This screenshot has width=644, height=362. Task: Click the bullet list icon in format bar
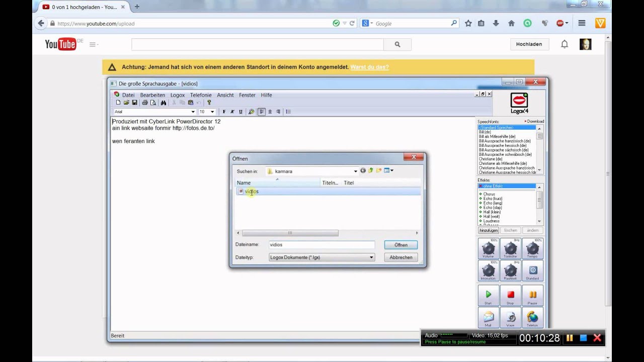[x=288, y=112]
